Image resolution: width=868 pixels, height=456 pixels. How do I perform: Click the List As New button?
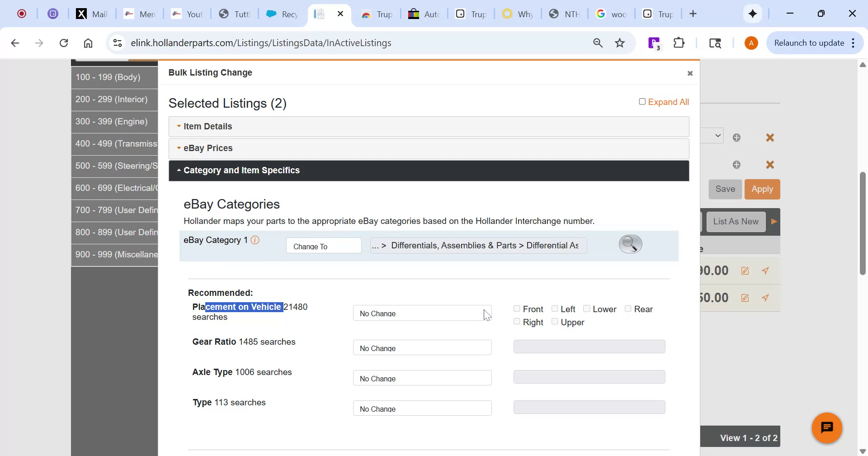tap(736, 222)
